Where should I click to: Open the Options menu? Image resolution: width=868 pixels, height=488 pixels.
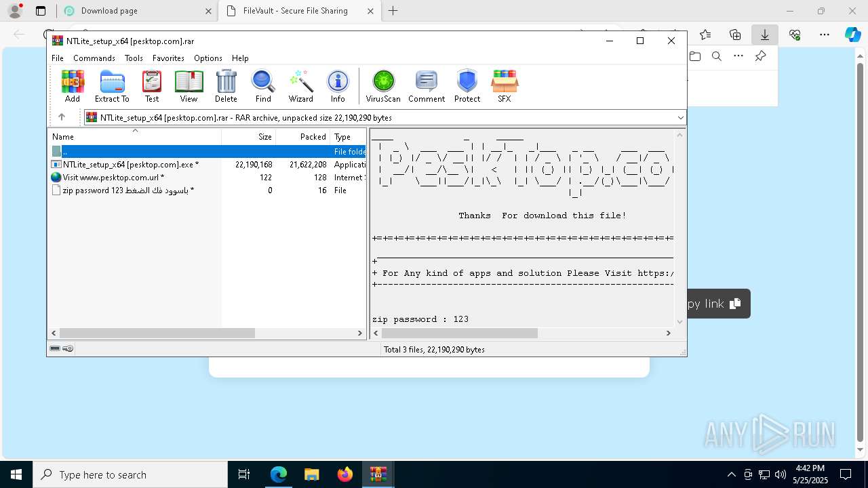coord(208,58)
